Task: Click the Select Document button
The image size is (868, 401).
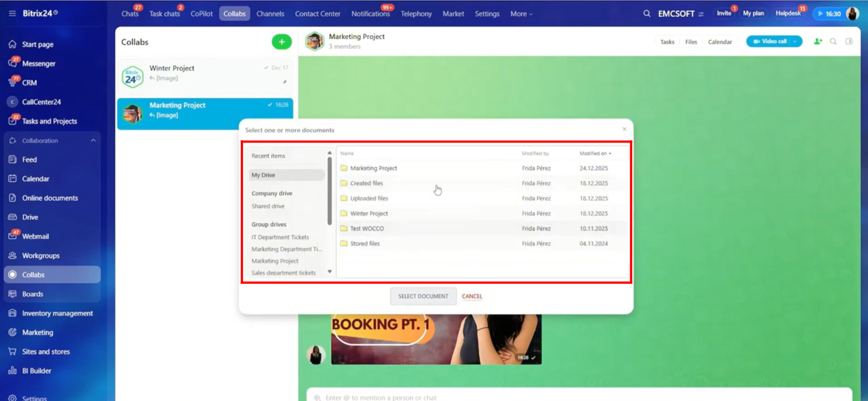Action: [423, 296]
